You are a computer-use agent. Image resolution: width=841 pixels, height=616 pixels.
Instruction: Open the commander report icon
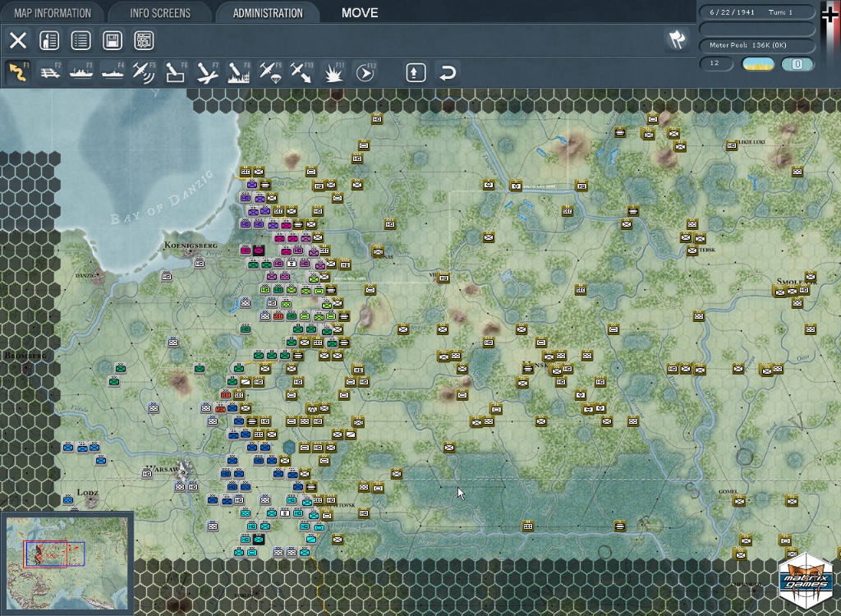pos(49,40)
